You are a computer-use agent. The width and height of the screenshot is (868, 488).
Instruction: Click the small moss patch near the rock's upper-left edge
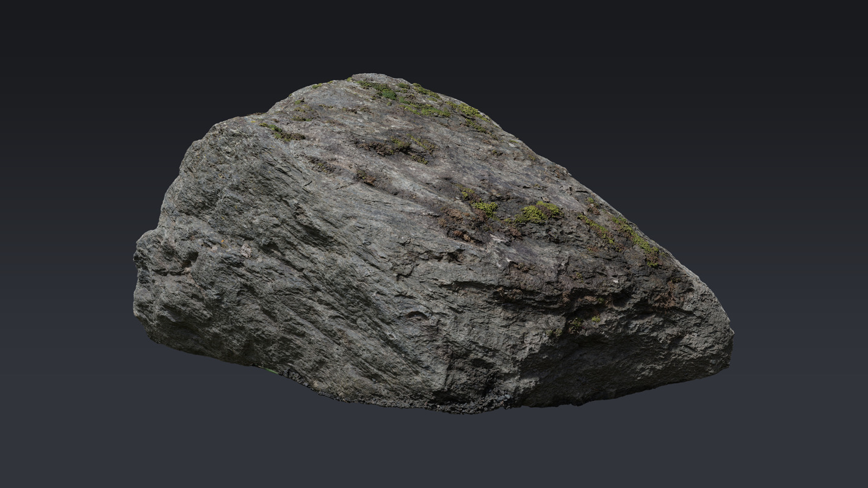[275, 131]
